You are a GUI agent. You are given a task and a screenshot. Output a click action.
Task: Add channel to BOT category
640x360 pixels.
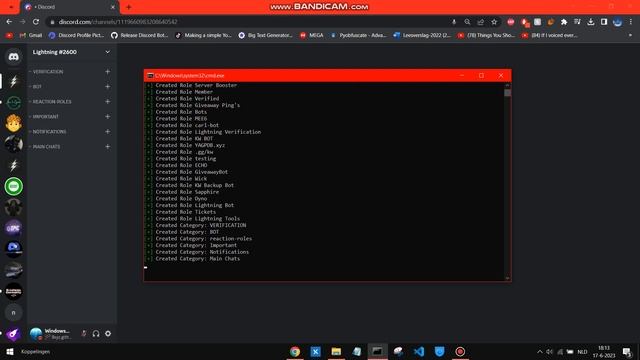[x=107, y=87]
